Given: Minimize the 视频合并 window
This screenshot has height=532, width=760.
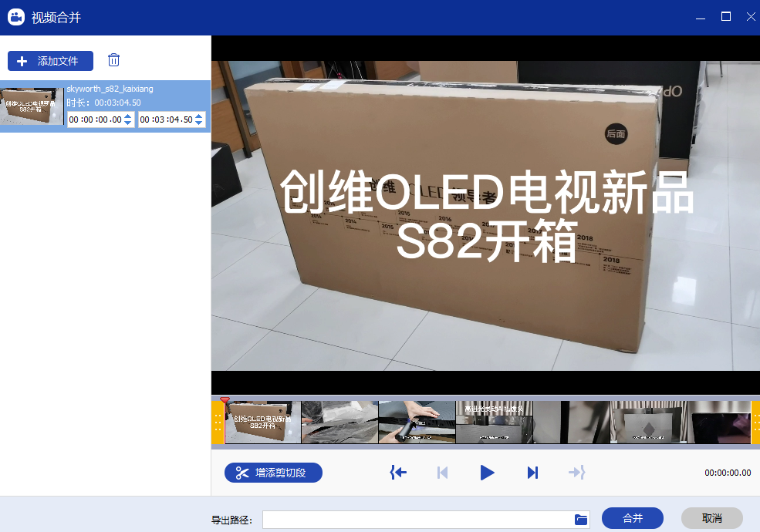Looking at the screenshot, I should pos(701,18).
